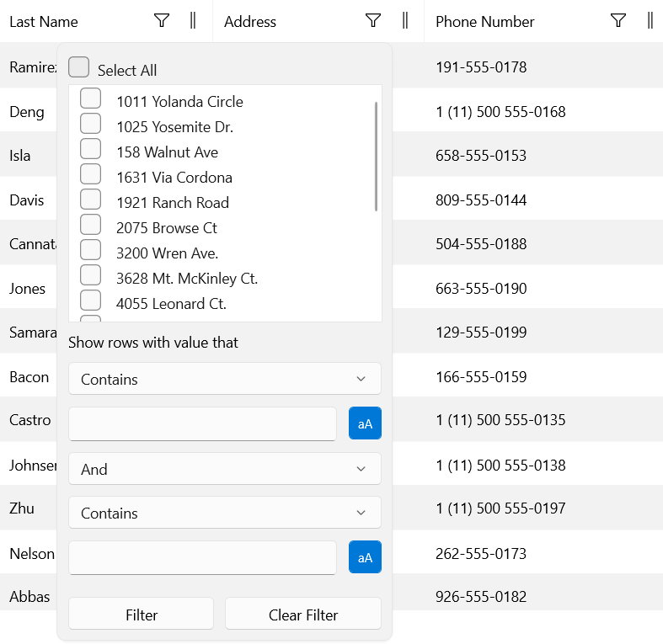The width and height of the screenshot is (663, 644).
Task: Click the first filter value text field
Action: click(x=202, y=423)
